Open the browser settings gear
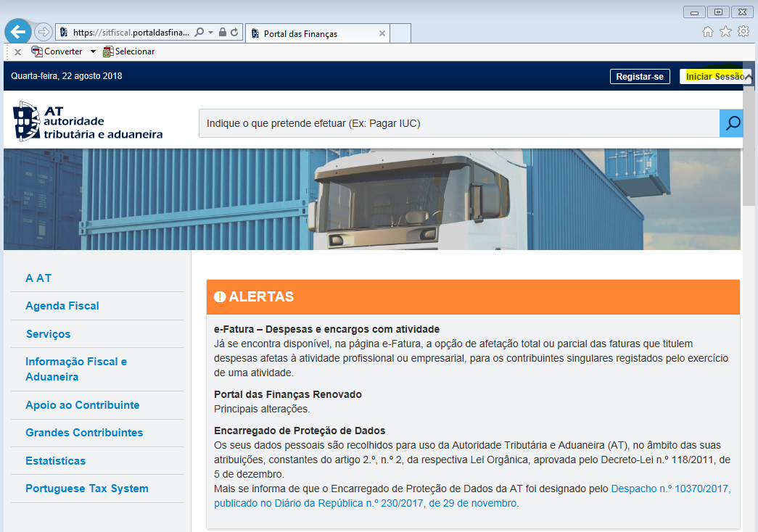 (x=743, y=32)
